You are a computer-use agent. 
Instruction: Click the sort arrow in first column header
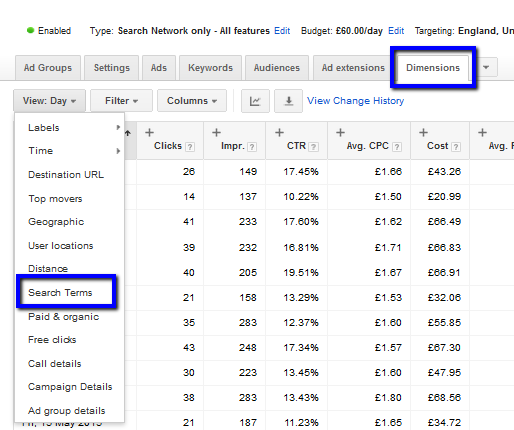coord(128,133)
